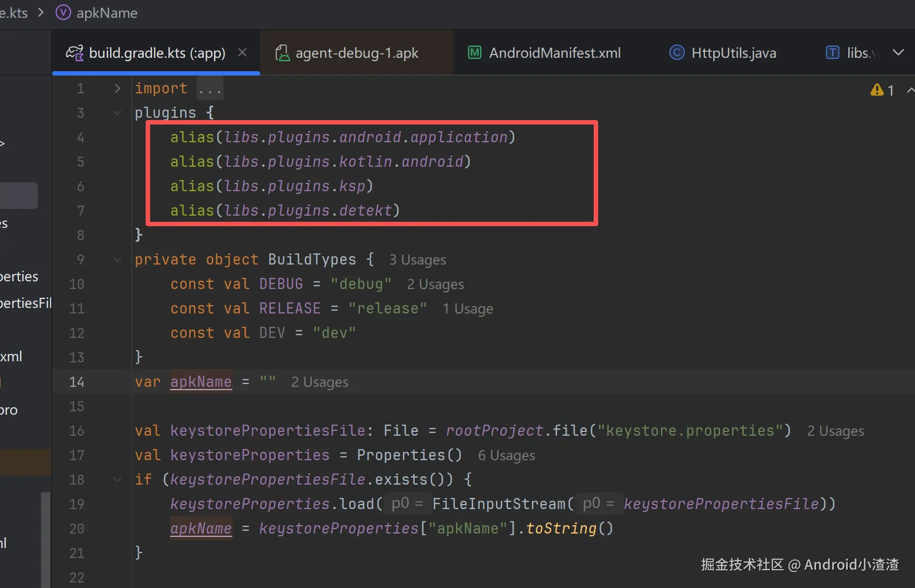Click the apkName variable icon in breadcrumb
Viewport: 915px width, 588px height.
click(63, 13)
